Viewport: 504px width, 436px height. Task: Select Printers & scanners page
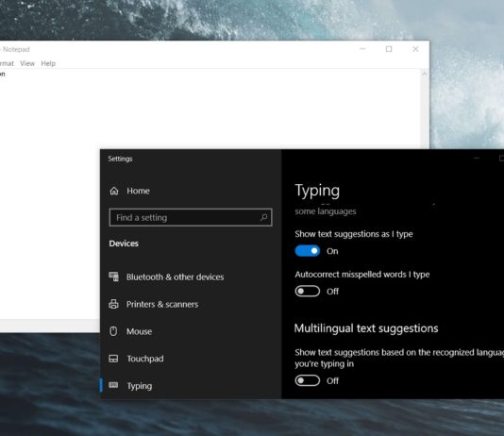coord(162,304)
